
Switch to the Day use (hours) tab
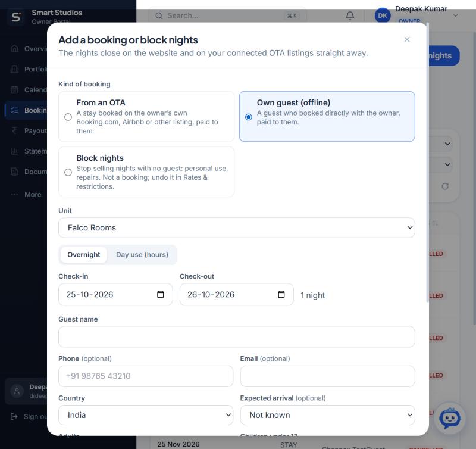coord(142,255)
